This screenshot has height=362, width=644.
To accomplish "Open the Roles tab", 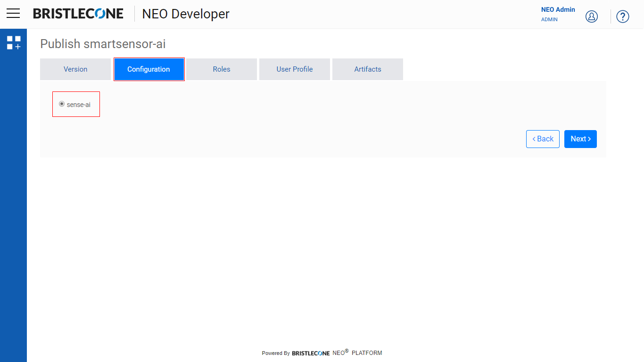I will pos(222,69).
